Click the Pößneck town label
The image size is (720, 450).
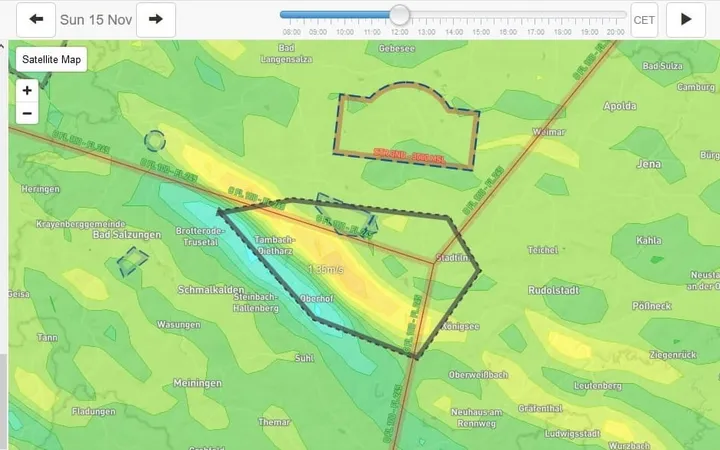pyautogui.click(x=652, y=306)
